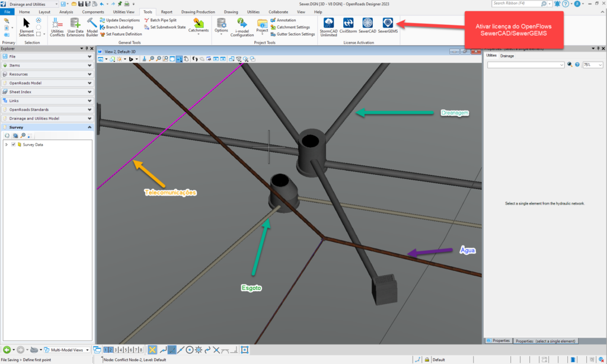The height and width of the screenshot is (364, 607).
Task: Toggle view window 4
Action: pos(121,350)
